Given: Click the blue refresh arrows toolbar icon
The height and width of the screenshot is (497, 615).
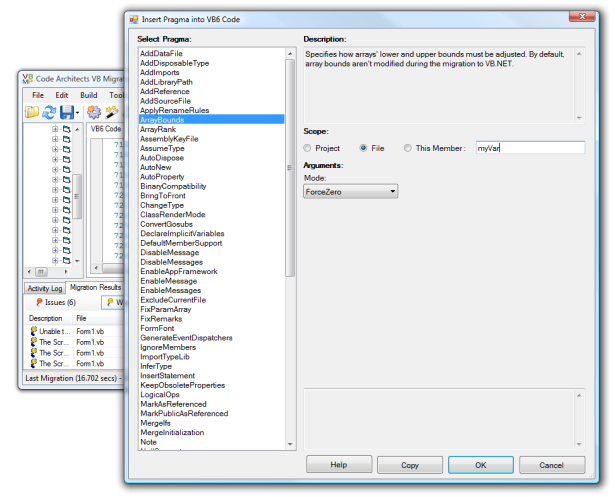Looking at the screenshot, I should point(49,113).
